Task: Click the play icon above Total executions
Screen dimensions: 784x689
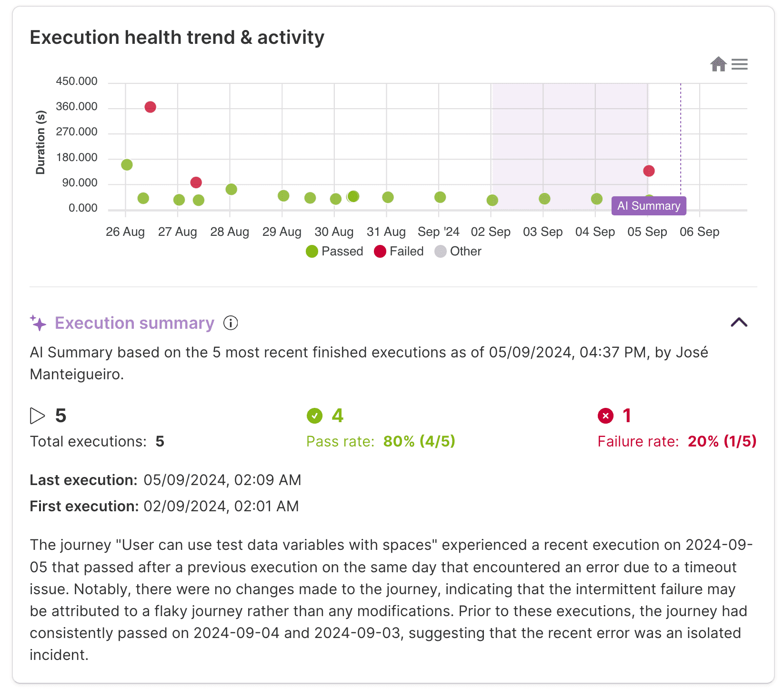Action: [x=37, y=415]
